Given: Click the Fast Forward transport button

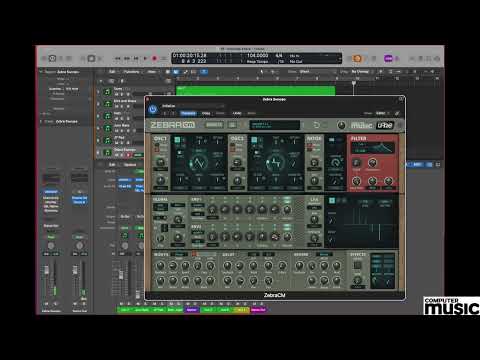Looking at the screenshot, I should [127, 58].
